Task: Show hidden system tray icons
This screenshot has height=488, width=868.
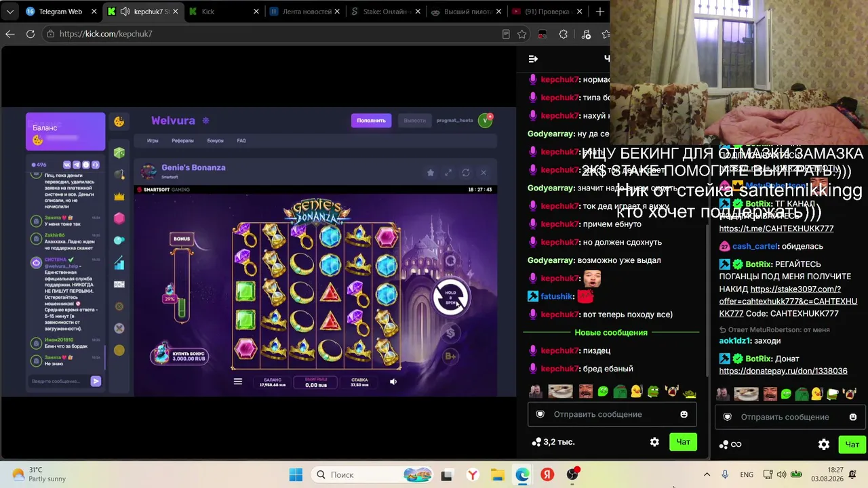Action: [707, 474]
